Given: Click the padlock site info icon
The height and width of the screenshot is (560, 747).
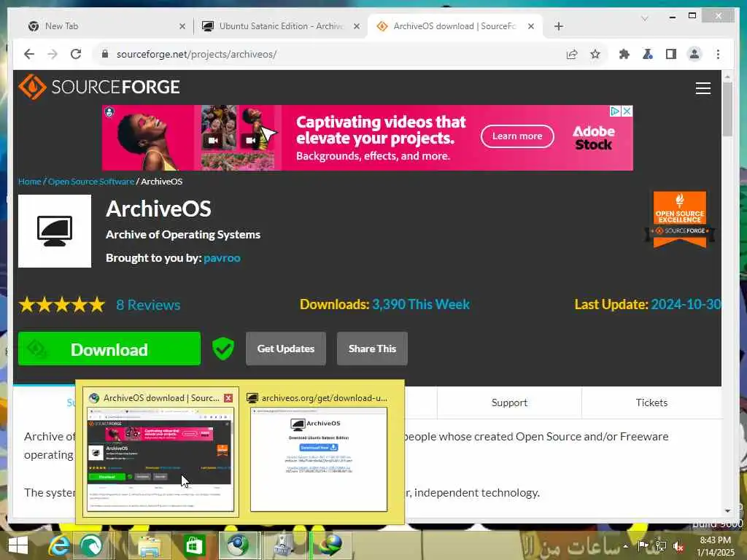Looking at the screenshot, I should coord(105,54).
